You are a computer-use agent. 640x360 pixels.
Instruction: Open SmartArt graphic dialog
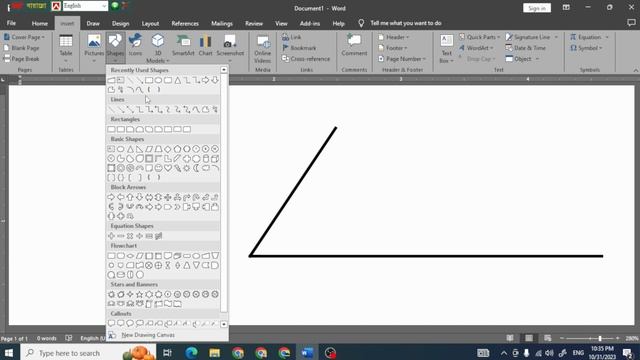click(183, 46)
